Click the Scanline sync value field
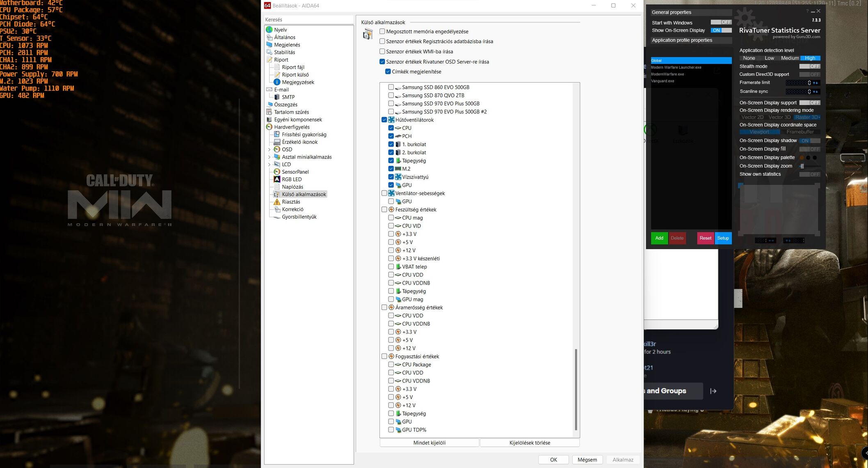Screen dimensions: 868x468 [798, 91]
